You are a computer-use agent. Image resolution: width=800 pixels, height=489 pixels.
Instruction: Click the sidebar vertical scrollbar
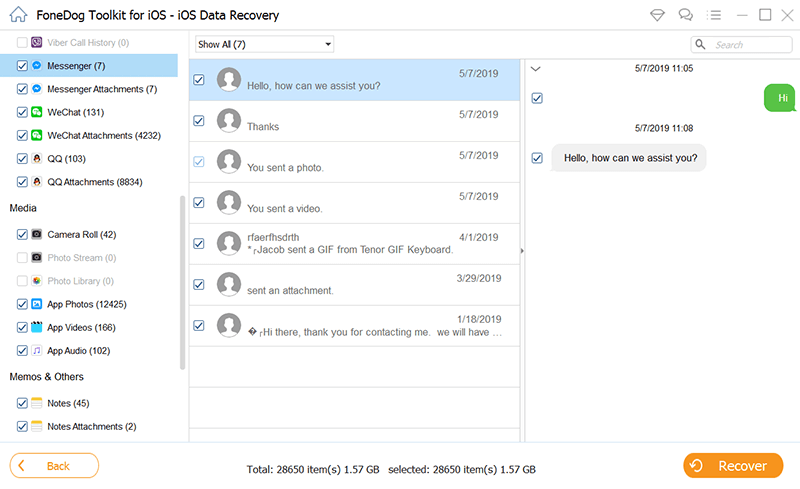point(183,282)
